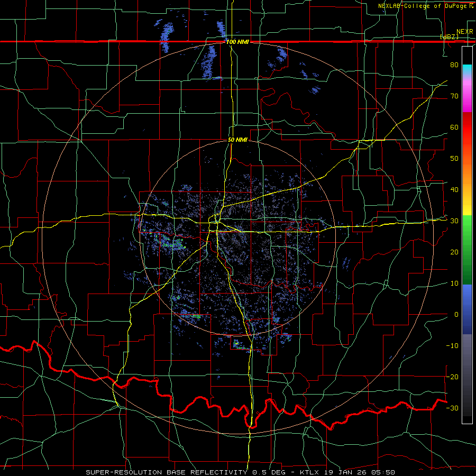Click the -10 value on dBZ scale
This screenshot has width=476, height=476.
point(452,346)
